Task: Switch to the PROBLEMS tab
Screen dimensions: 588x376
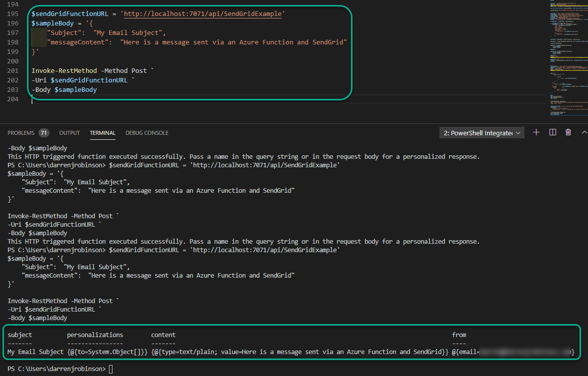Action: point(20,132)
